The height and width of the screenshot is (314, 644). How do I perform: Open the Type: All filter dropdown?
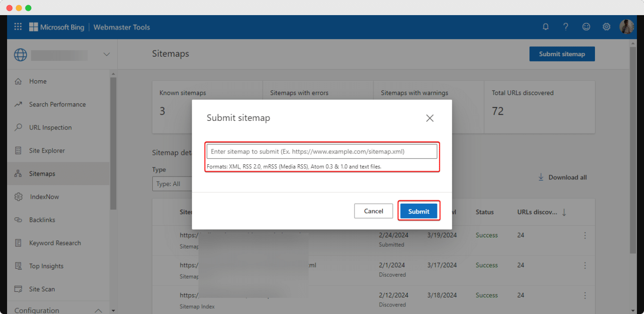click(x=172, y=184)
